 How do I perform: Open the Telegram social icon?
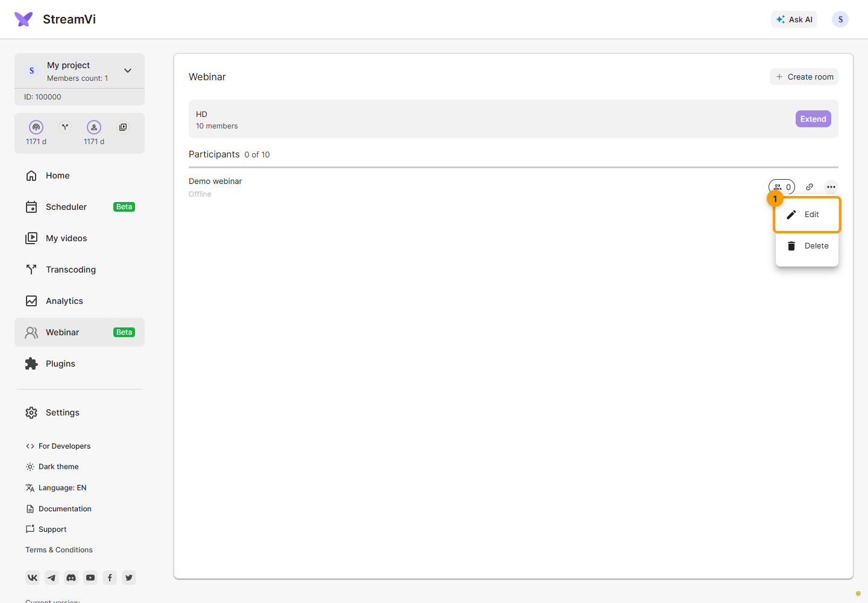[x=52, y=578]
